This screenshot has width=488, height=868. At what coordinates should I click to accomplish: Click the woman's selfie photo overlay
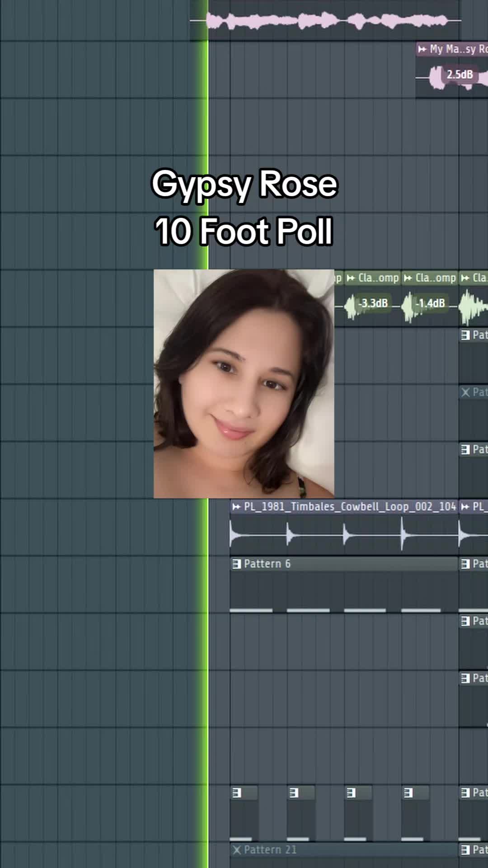pos(244,384)
